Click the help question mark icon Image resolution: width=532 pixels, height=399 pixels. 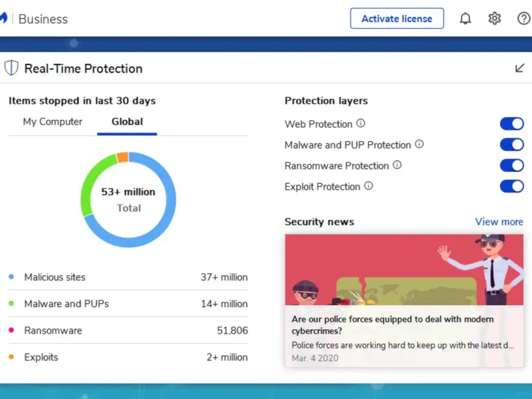(524, 19)
